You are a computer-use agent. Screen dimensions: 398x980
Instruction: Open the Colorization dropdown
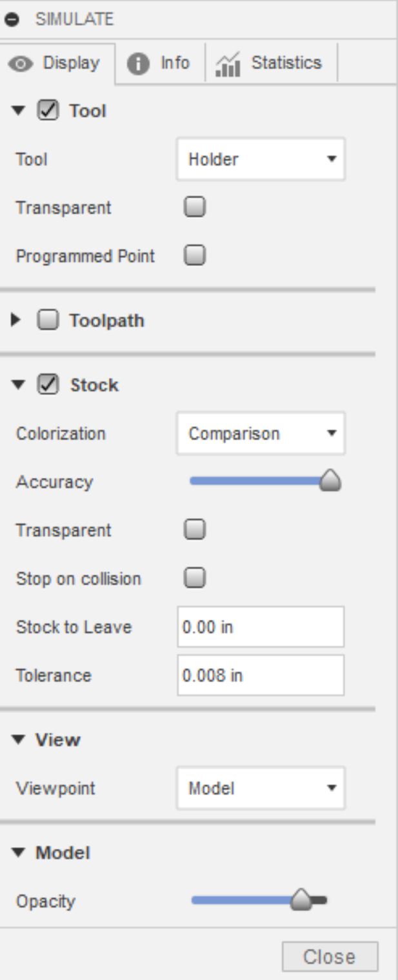(x=261, y=434)
